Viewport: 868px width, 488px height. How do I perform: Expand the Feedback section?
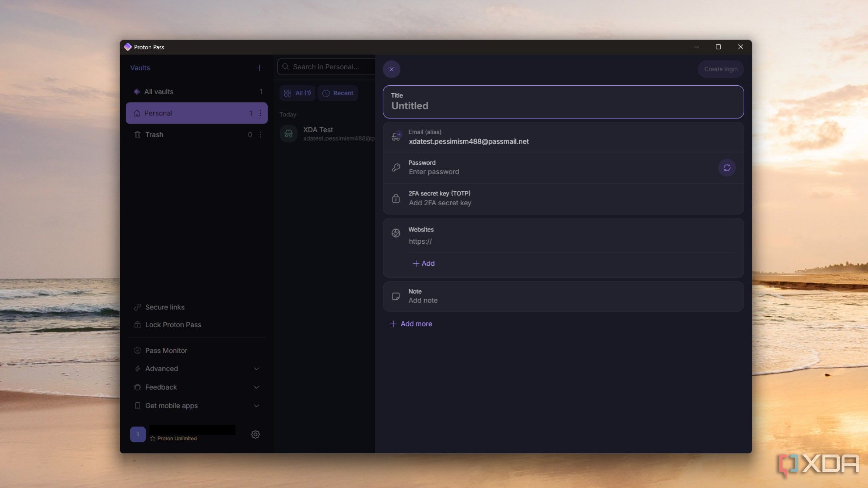pos(197,387)
